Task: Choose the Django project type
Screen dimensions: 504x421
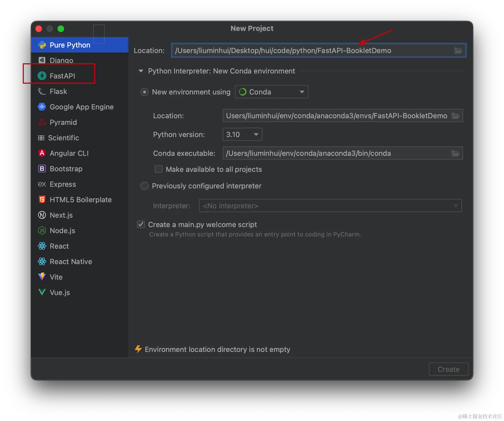Action: [80, 60]
